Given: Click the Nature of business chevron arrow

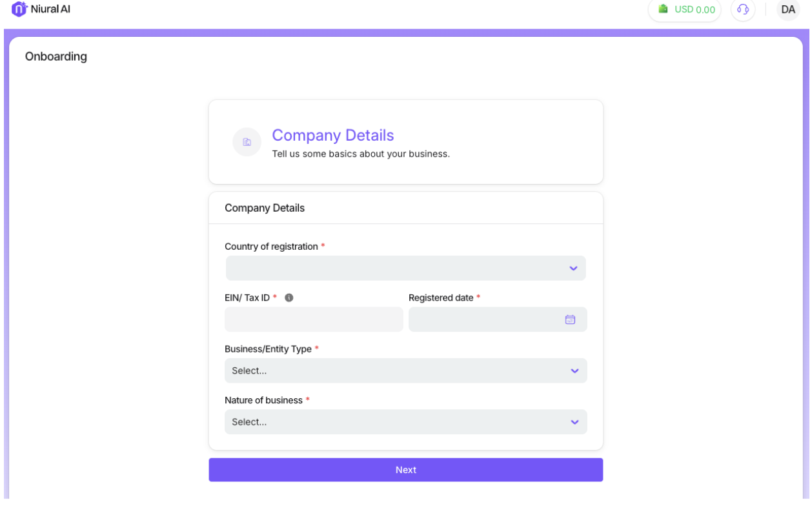Looking at the screenshot, I should 574,422.
